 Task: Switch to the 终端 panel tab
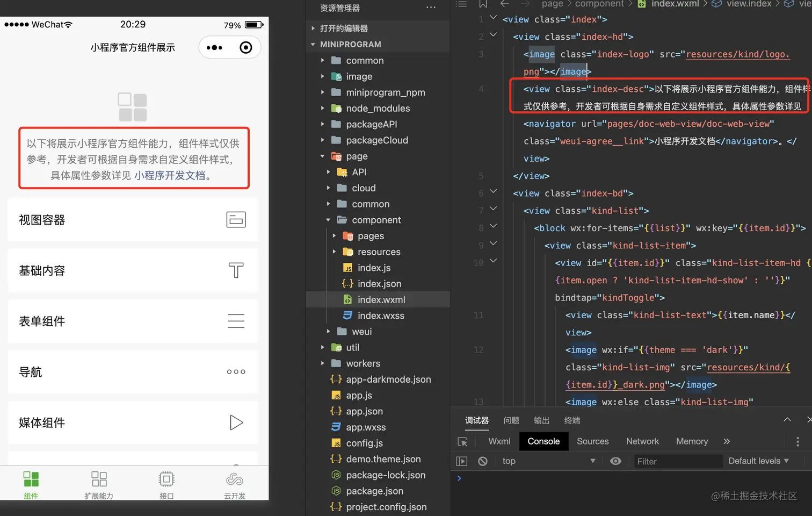click(572, 420)
